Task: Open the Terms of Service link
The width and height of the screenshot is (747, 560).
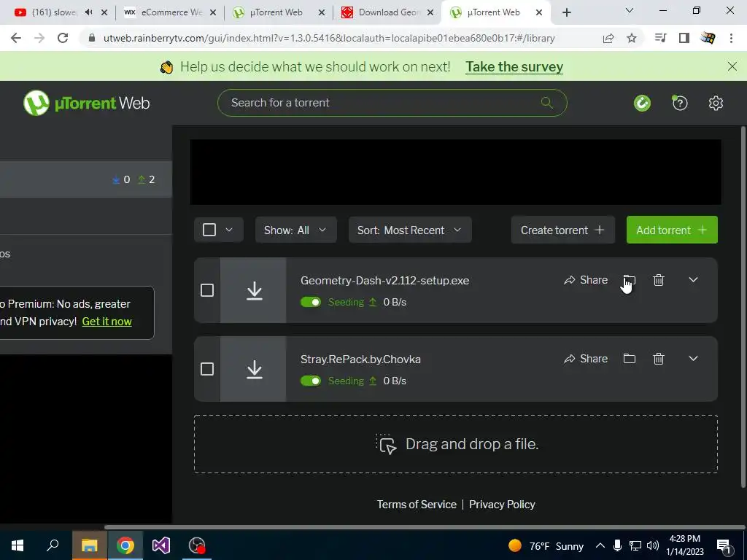Action: click(x=417, y=505)
